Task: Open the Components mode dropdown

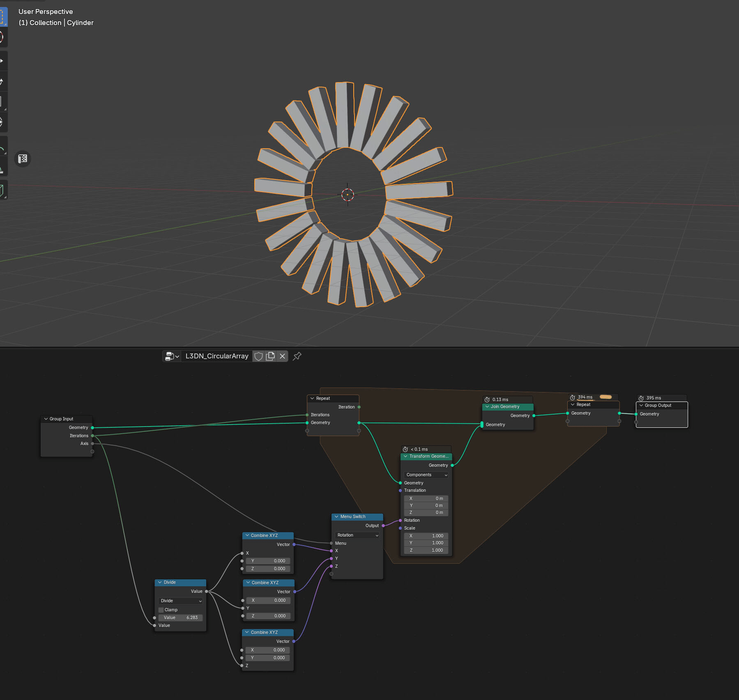Action: [x=426, y=475]
